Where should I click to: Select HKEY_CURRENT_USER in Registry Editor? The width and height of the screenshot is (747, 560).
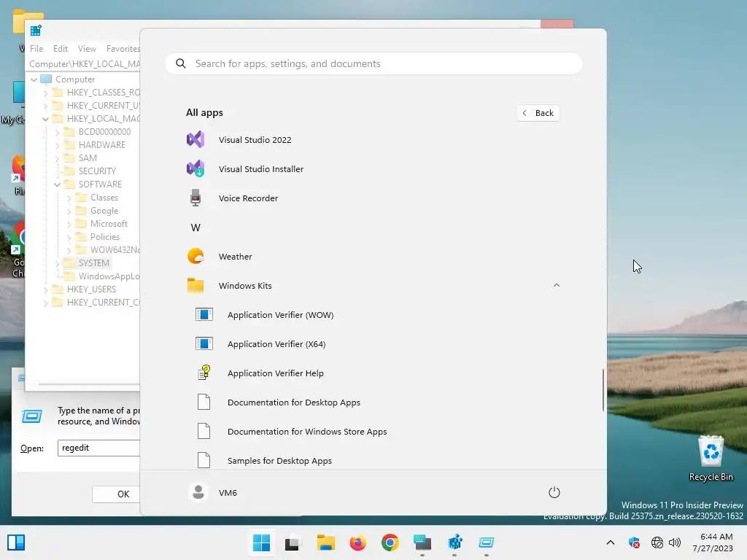pos(104,105)
